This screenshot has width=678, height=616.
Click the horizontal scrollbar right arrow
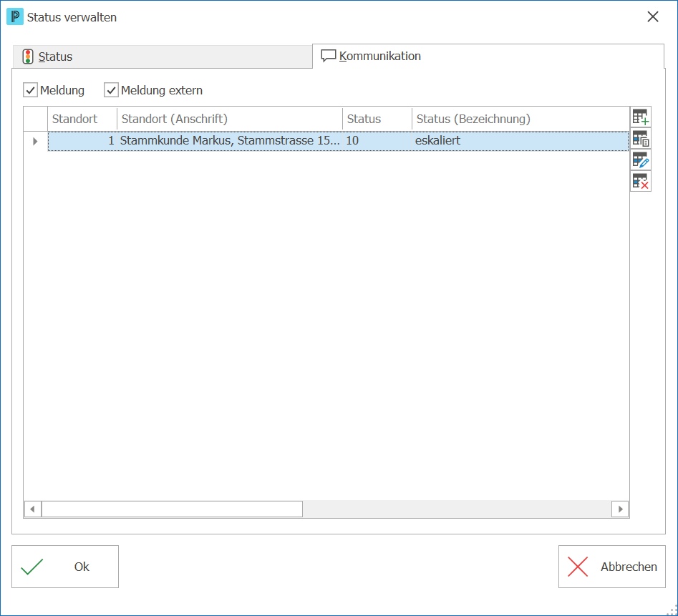620,509
